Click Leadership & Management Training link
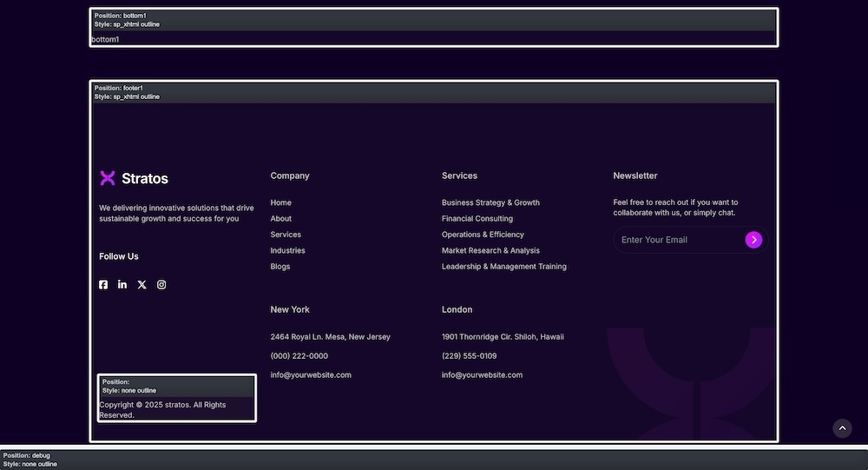This screenshot has height=470, width=868. 503,267
